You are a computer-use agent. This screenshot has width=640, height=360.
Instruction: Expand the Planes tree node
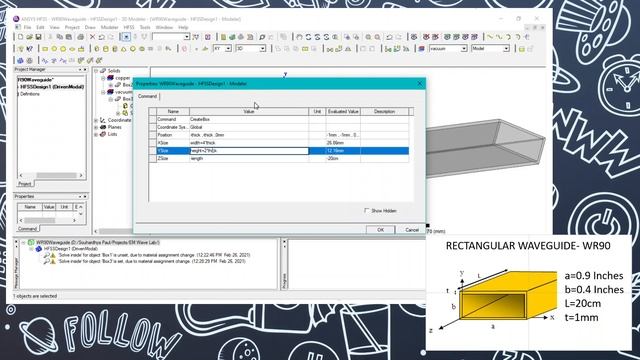point(96,127)
